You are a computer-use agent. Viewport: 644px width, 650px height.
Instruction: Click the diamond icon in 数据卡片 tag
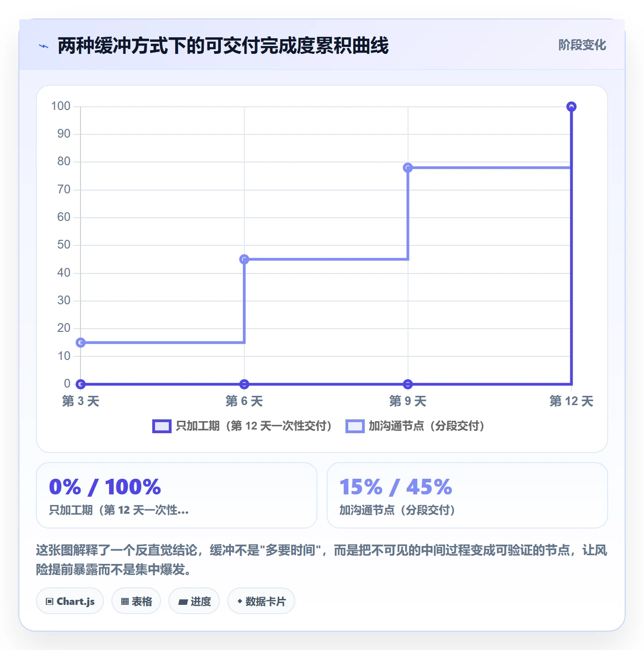pyautogui.click(x=240, y=601)
